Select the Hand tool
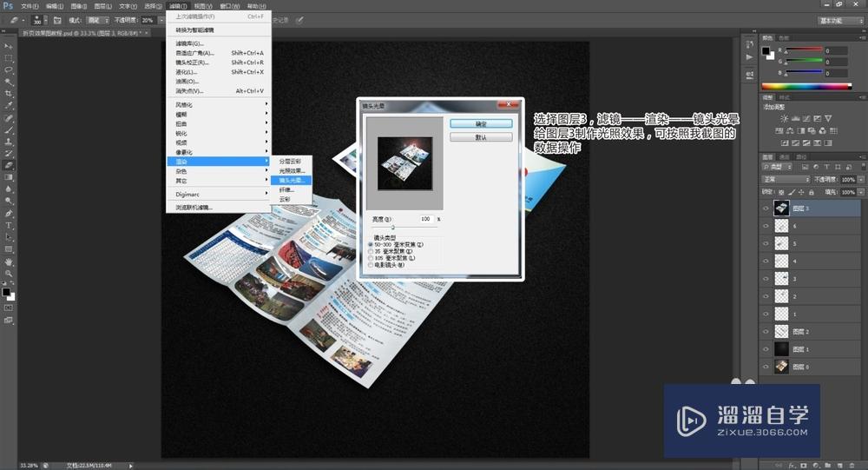The image size is (868, 470). tap(9, 261)
